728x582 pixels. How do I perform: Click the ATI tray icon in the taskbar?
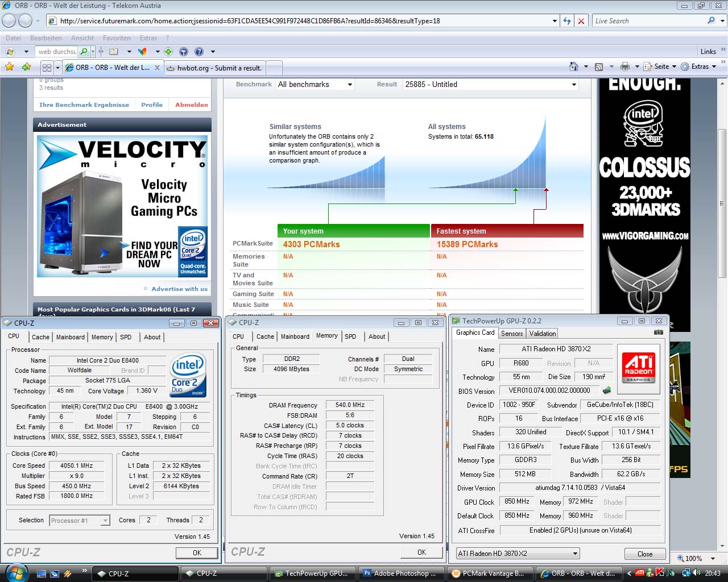pos(640,573)
